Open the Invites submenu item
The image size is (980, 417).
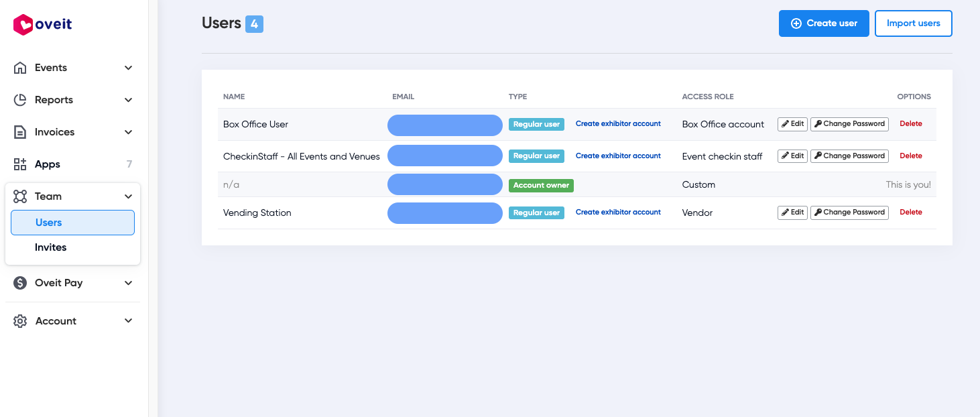coord(51,247)
